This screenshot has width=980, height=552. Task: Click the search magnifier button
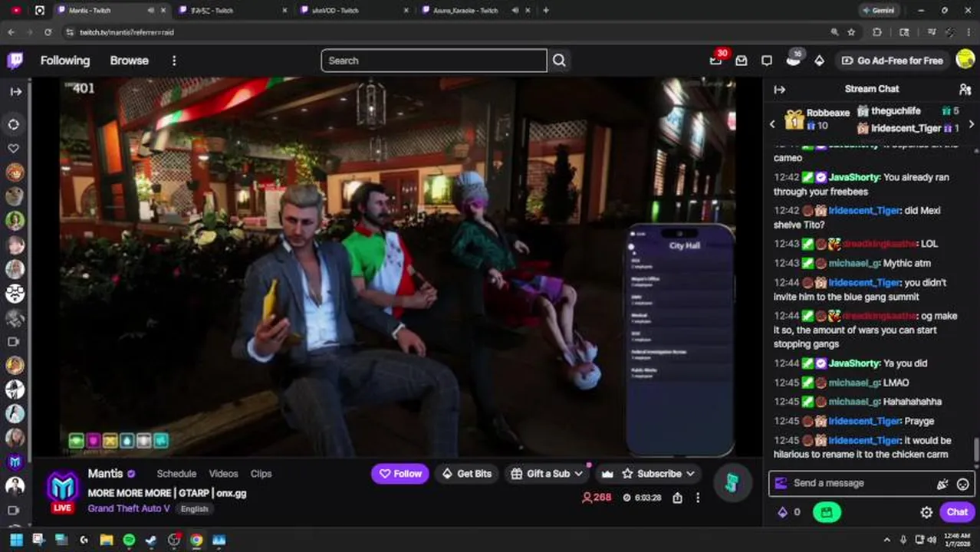(x=559, y=61)
